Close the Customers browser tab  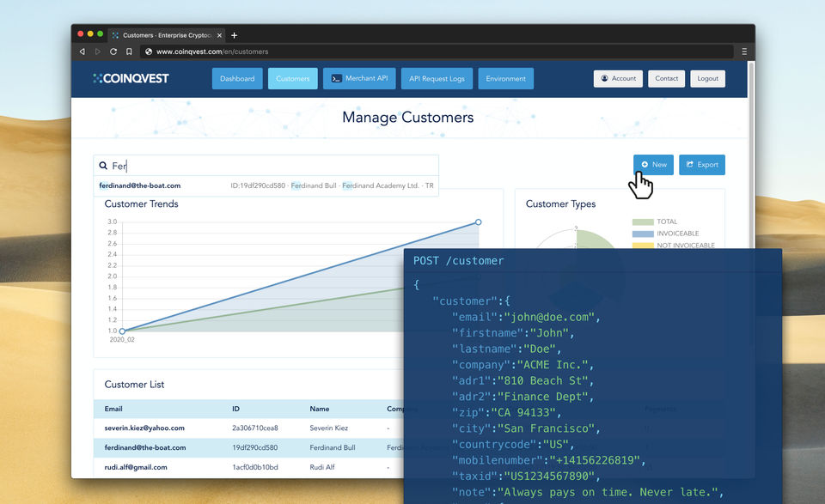click(x=219, y=35)
